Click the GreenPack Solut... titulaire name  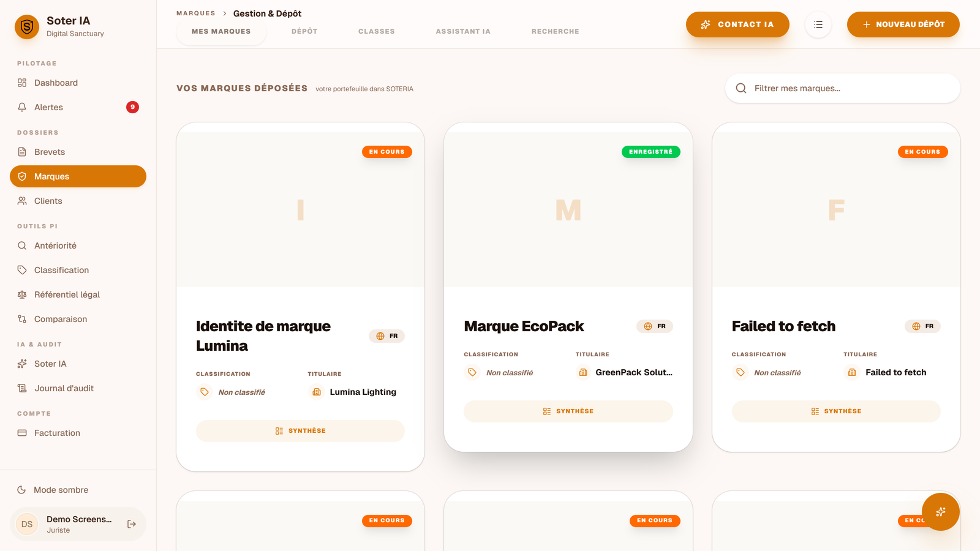634,372
